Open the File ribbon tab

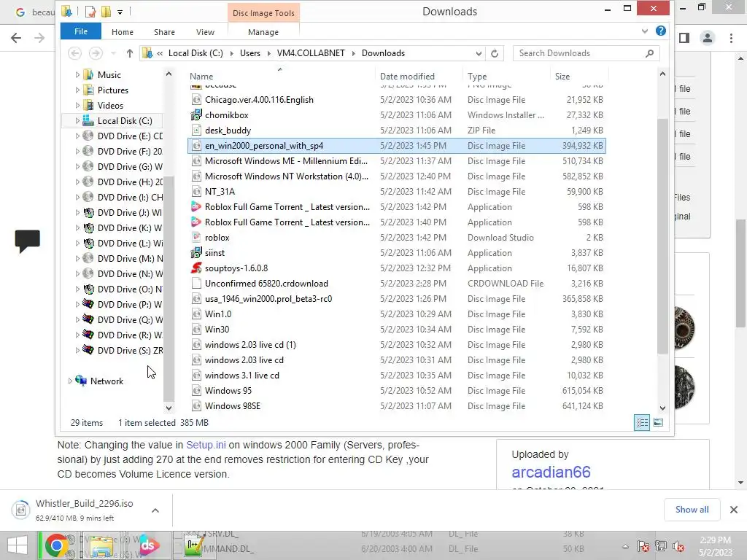pos(80,31)
